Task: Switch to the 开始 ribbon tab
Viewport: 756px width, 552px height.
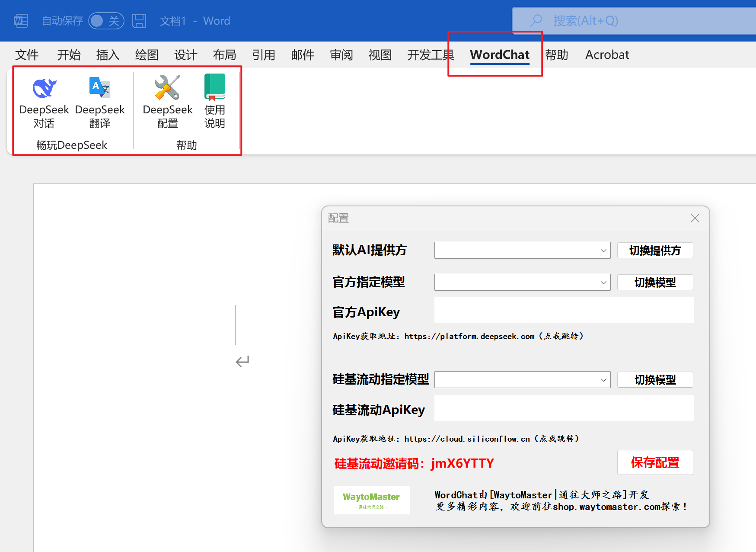Action: click(69, 55)
